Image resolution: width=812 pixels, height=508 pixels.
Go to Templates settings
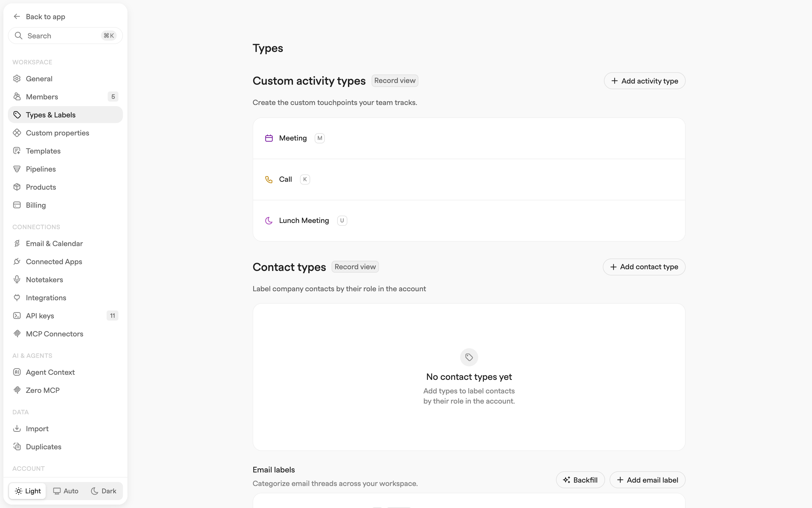click(65, 151)
